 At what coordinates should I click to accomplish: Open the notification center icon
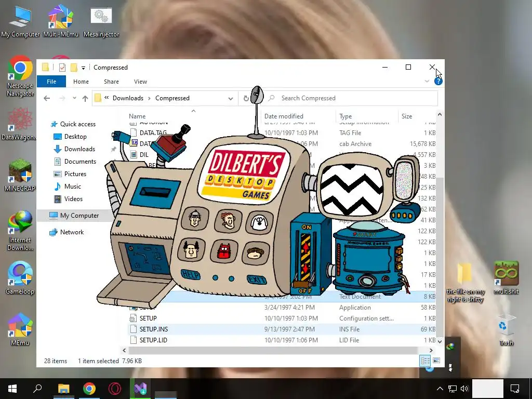[x=515, y=389]
